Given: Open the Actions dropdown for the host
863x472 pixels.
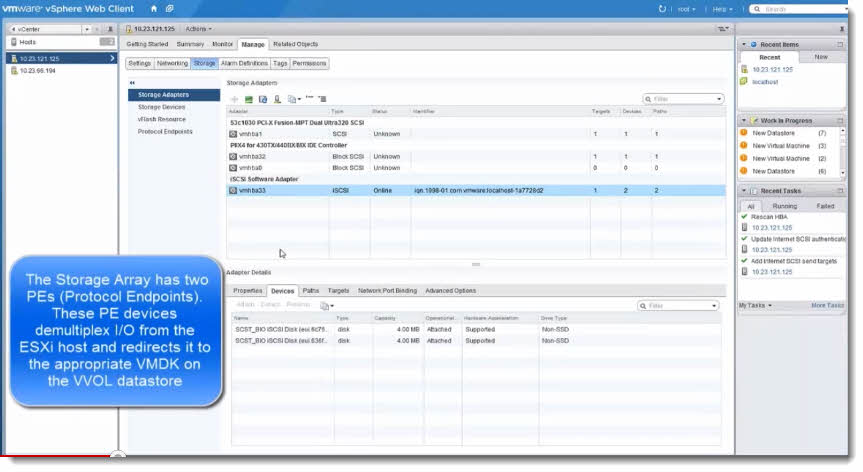Looking at the screenshot, I should point(198,29).
